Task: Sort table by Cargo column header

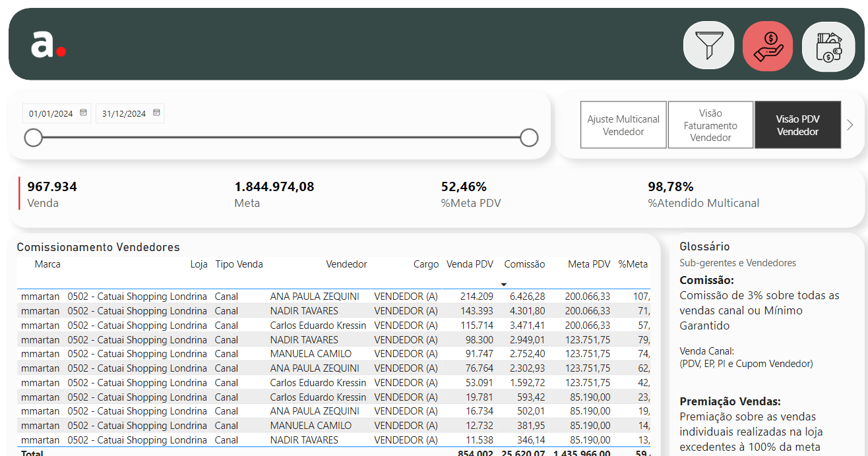Action: tap(426, 264)
